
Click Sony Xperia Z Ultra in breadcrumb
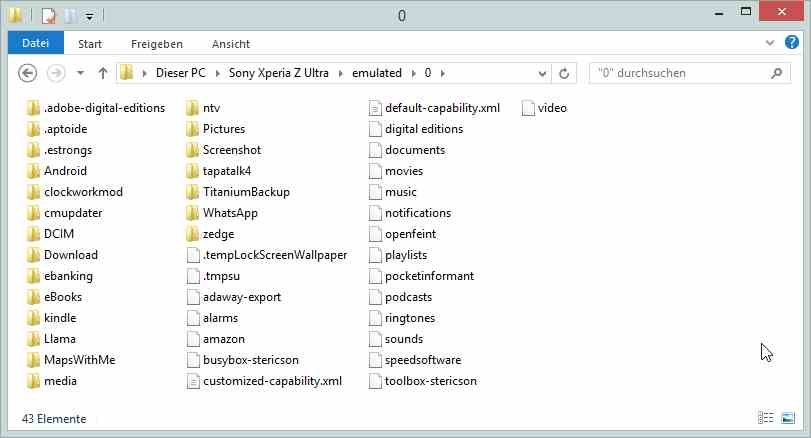pos(279,73)
